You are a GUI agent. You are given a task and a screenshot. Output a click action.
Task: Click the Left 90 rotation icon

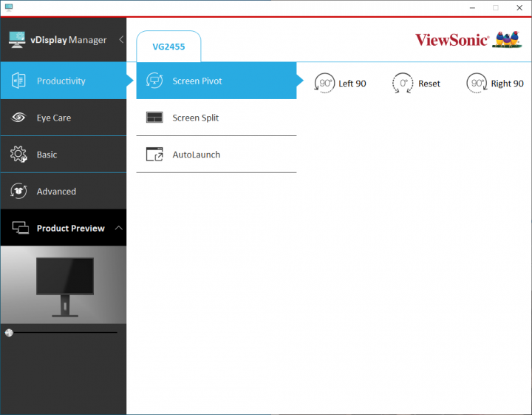(324, 83)
